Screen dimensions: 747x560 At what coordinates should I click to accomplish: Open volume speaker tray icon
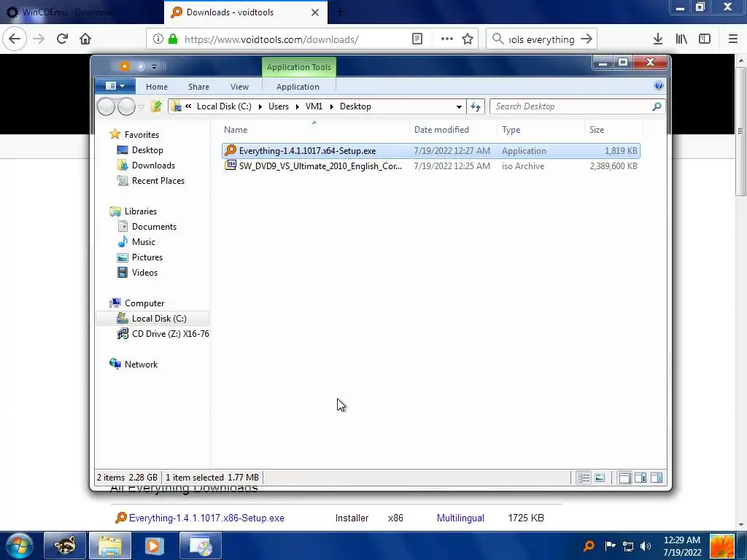pos(646,546)
